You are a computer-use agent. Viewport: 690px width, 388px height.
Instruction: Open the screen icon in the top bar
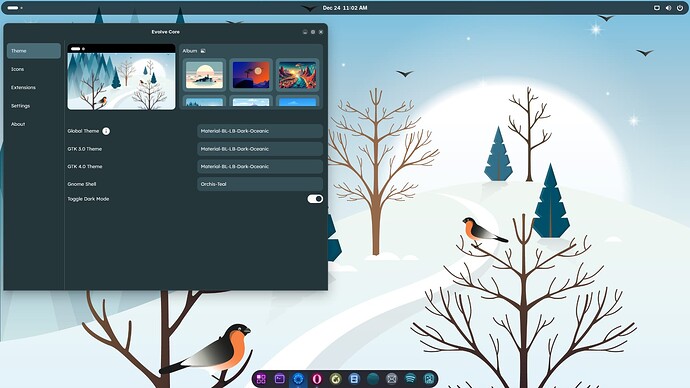657,8
